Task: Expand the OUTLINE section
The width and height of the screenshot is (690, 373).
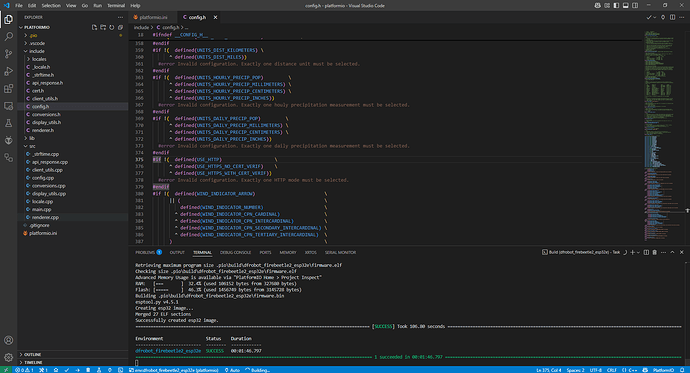Action: (x=33, y=354)
